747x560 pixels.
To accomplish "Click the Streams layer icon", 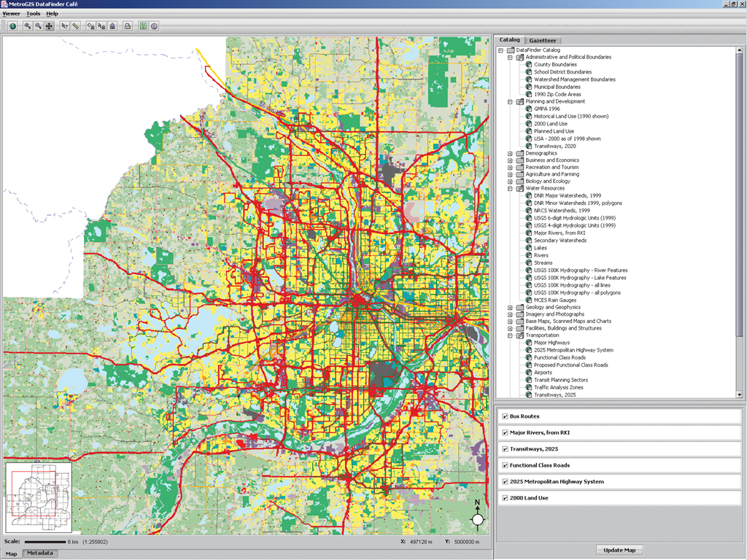I will pyautogui.click(x=529, y=262).
